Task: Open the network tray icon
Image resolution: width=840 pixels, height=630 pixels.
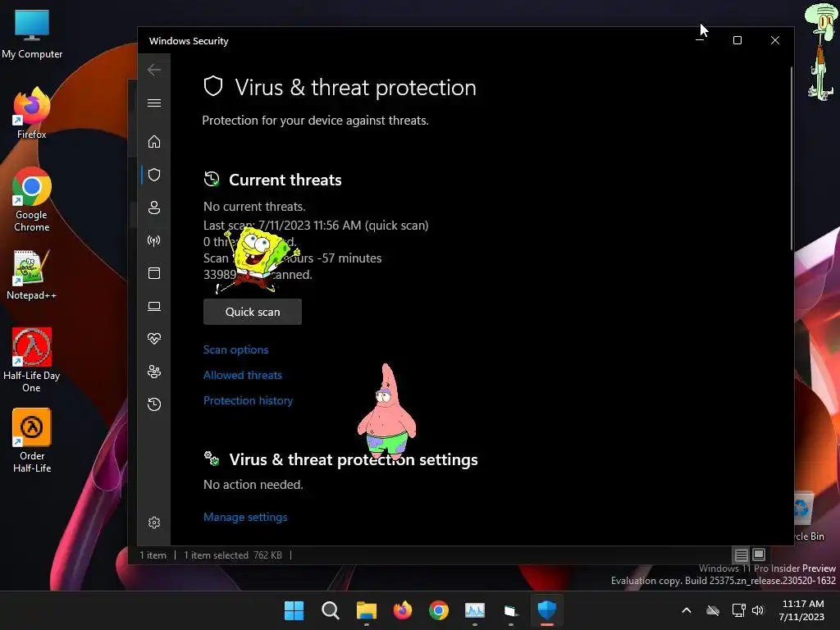Action: pyautogui.click(x=739, y=610)
